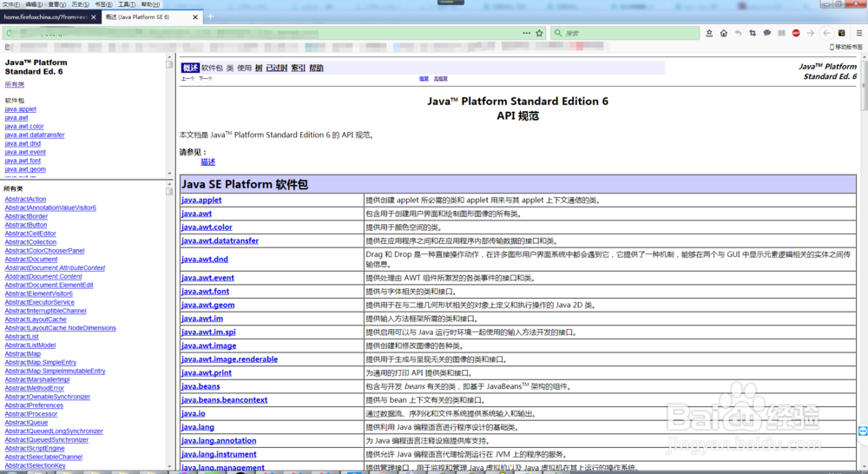The height and width of the screenshot is (474, 868).
Task: Open the AbstractColorChooserPanel class link
Action: (x=45, y=250)
